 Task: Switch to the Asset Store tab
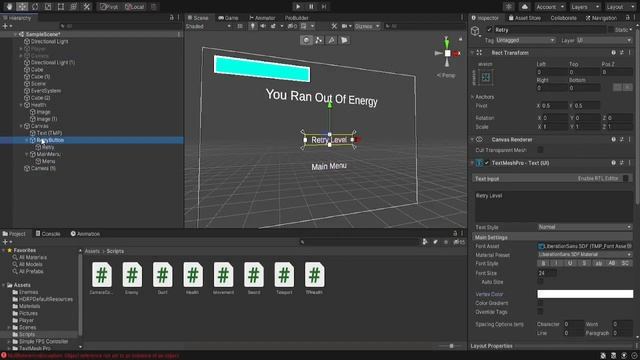(524, 18)
